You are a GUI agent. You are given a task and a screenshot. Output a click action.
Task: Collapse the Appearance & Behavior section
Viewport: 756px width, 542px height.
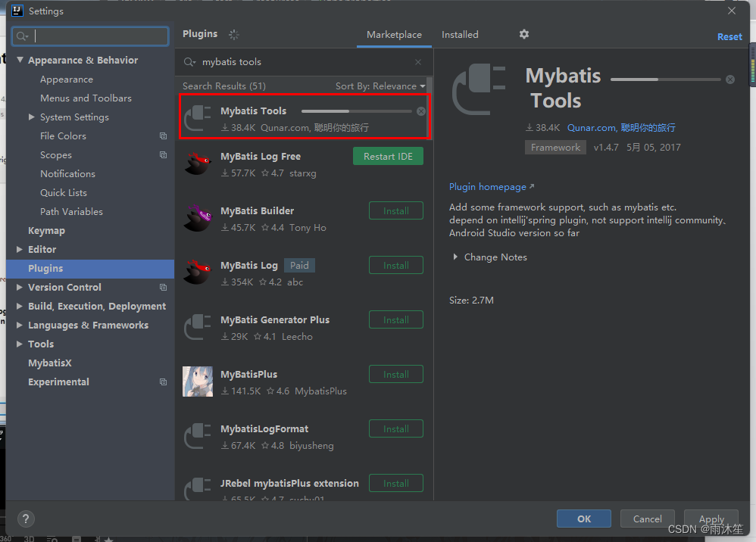click(x=20, y=61)
